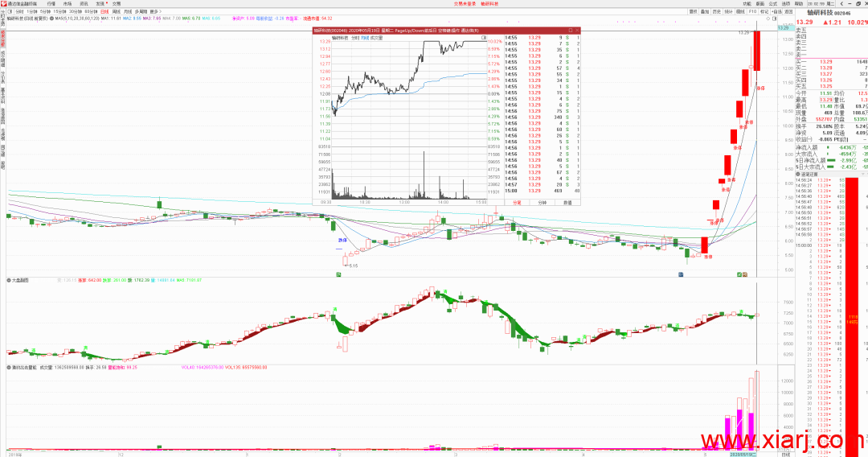Click the 分时 label in popup chart header
This screenshot has width=868, height=457.
click(355, 39)
